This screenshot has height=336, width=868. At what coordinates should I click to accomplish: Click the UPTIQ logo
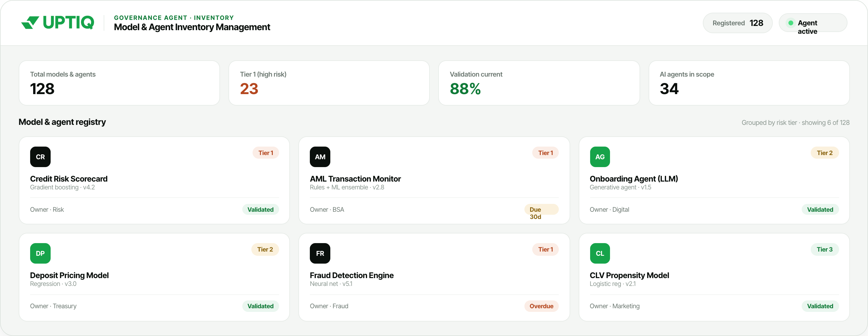point(58,23)
